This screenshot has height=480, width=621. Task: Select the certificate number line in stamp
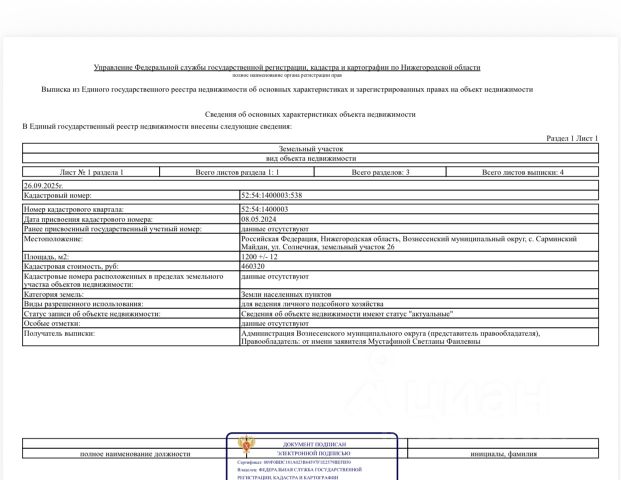coord(294,462)
